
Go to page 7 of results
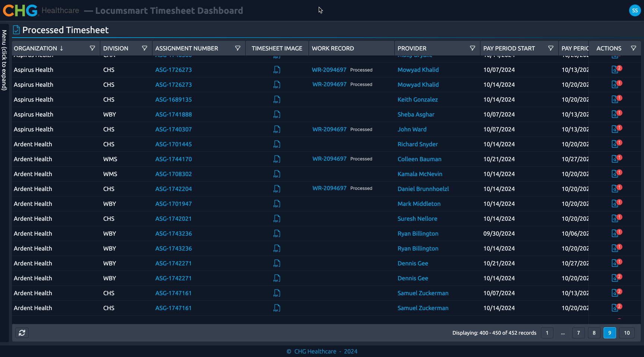pos(578,333)
